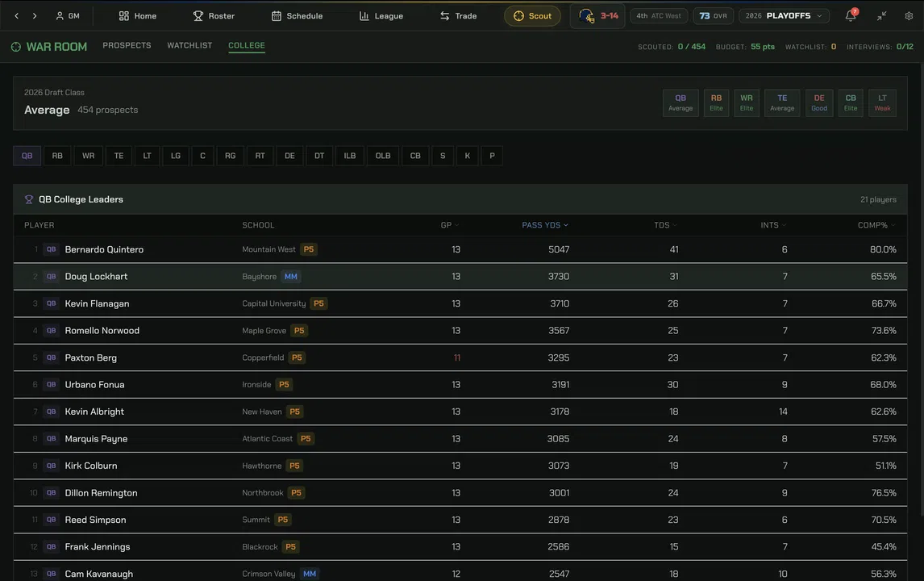Switch to the Prospects tab
This screenshot has height=581, width=924.
pyautogui.click(x=127, y=45)
